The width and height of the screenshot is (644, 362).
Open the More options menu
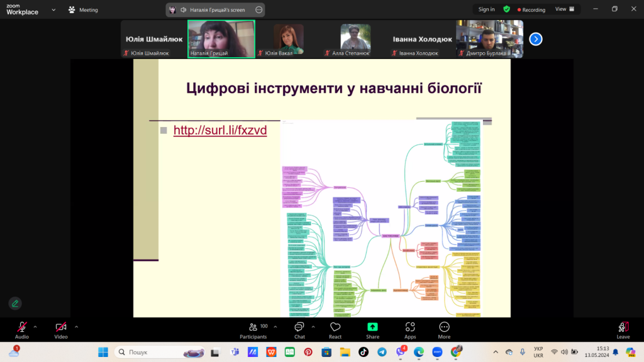(x=444, y=330)
